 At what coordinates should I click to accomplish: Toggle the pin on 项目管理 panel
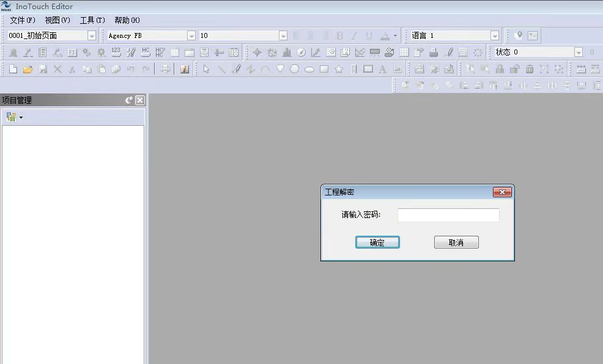tap(129, 100)
